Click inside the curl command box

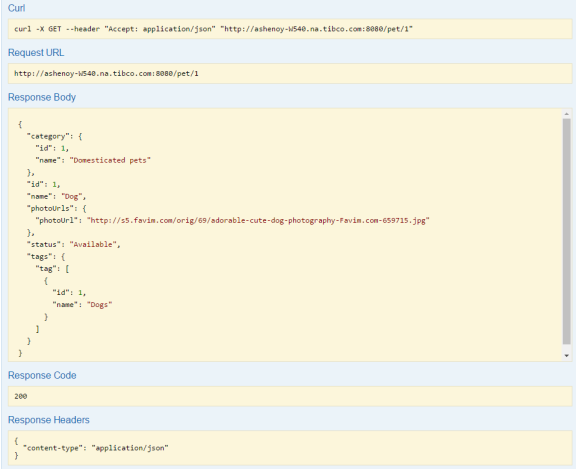(x=290, y=29)
